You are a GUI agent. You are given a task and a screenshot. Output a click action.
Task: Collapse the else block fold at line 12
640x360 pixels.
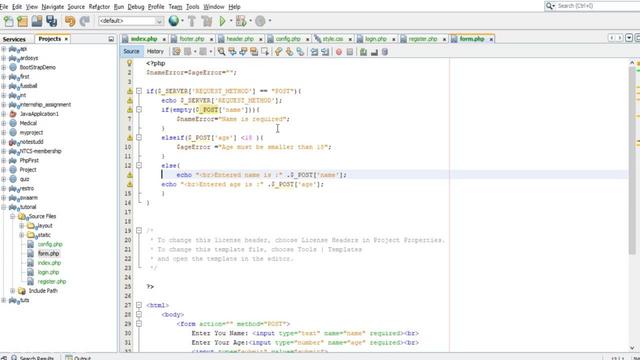[139, 165]
